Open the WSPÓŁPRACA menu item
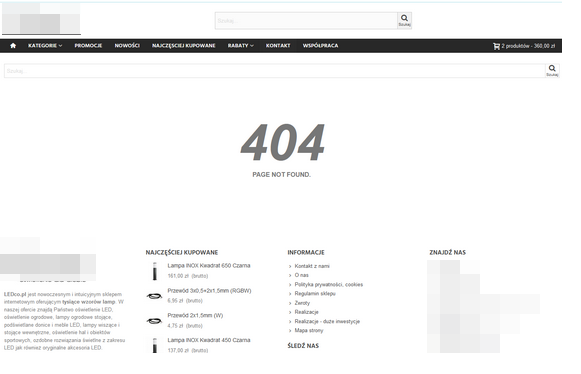Viewport: 581px width, 374px height. click(x=321, y=46)
